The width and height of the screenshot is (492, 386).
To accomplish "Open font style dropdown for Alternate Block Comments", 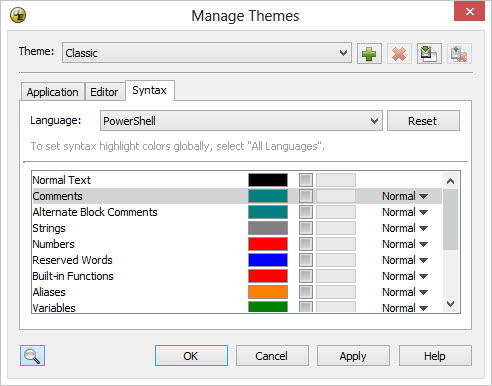I will [405, 212].
